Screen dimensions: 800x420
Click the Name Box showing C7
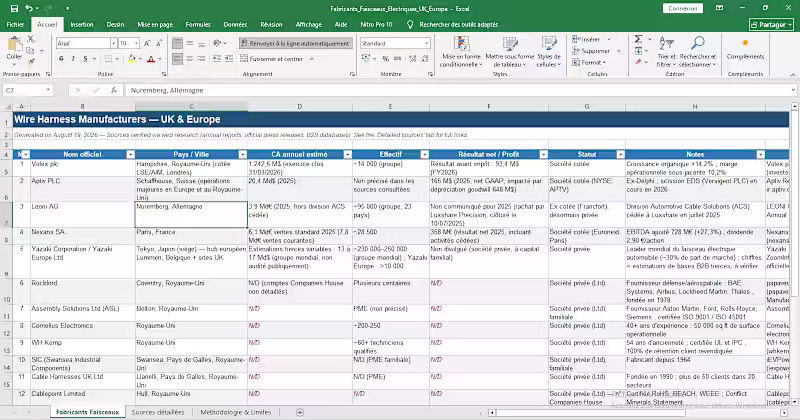point(28,90)
